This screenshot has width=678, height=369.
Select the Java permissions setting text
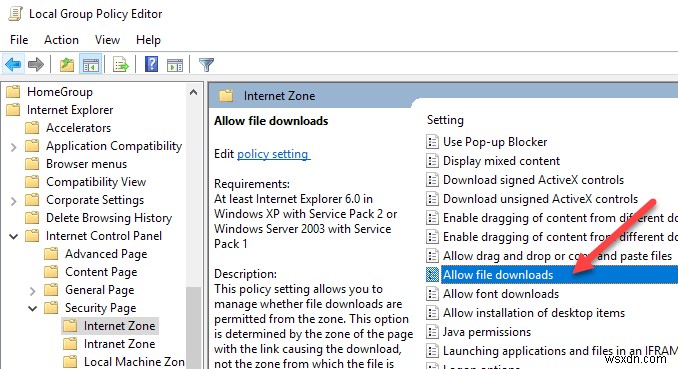tap(487, 332)
